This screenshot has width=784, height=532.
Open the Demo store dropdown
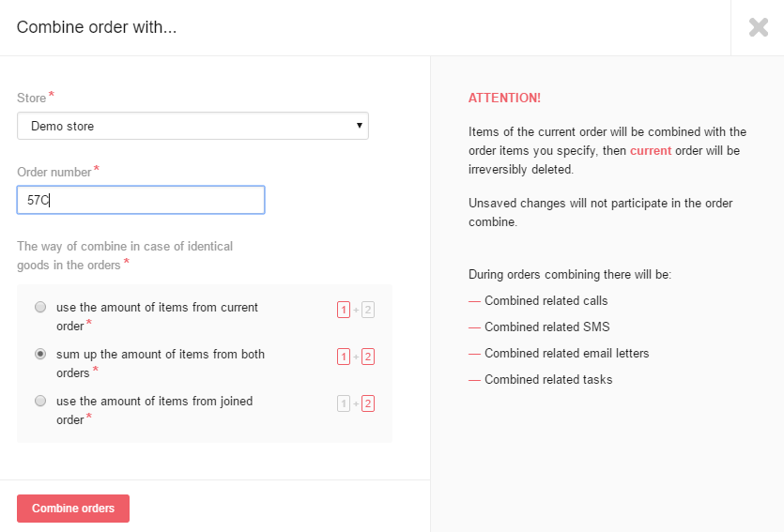pos(192,126)
